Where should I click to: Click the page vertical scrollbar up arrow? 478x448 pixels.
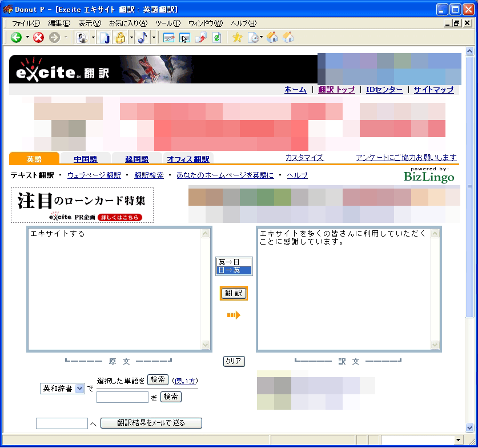[469, 51]
